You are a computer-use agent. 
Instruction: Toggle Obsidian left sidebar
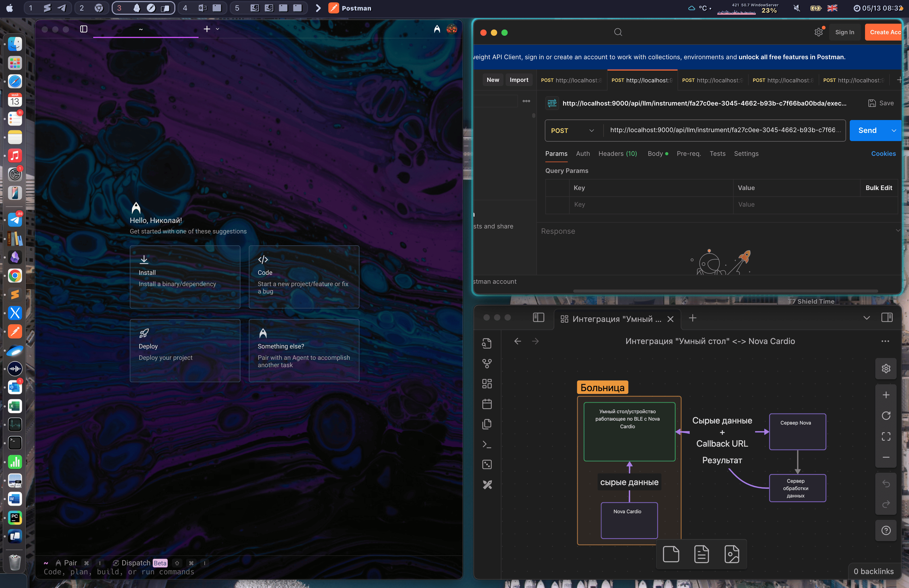(538, 318)
